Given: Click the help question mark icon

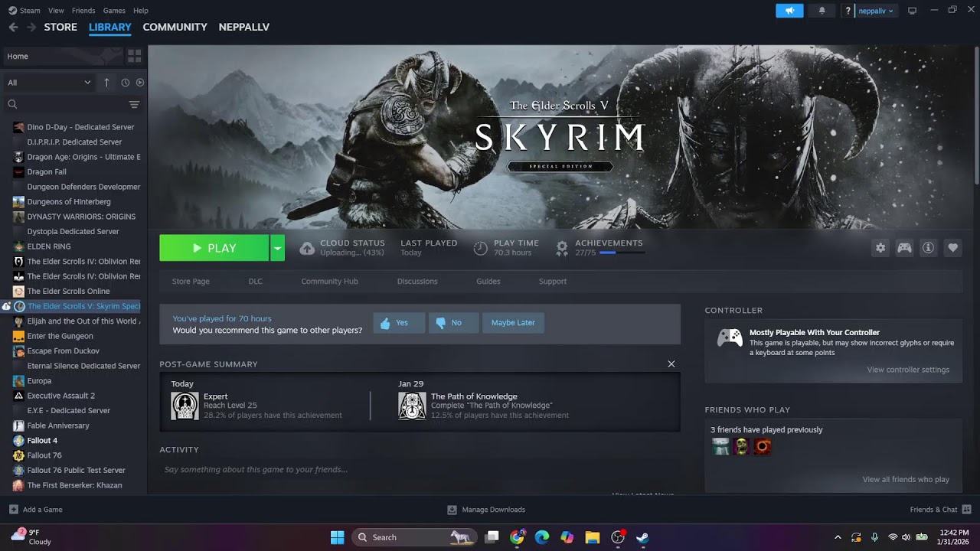Looking at the screenshot, I should pos(848,11).
